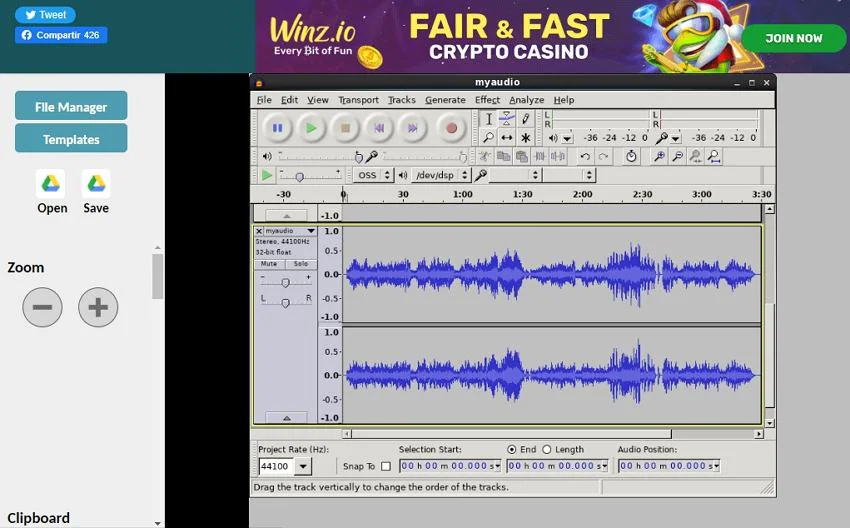
Task: Select the Draw (pencil) tool
Action: (525, 119)
